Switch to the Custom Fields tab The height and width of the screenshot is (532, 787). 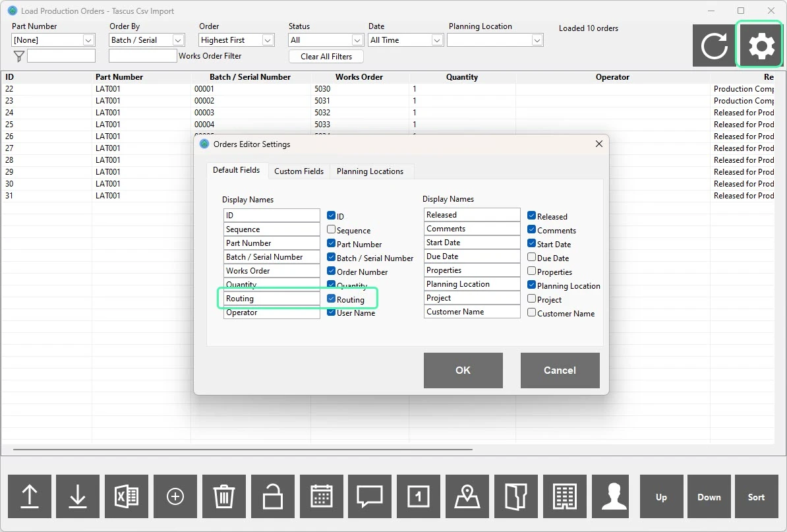click(299, 171)
